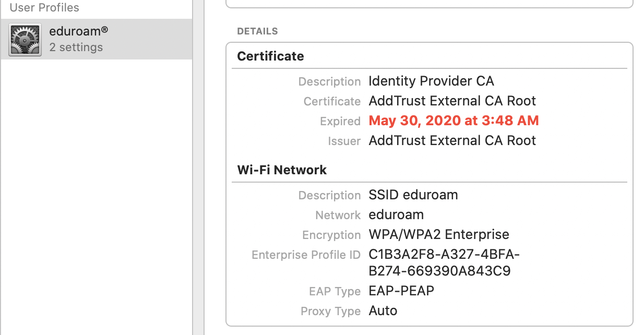The image size is (644, 335).
Task: Click the WPA/WPA2 Enterprise encryption value
Action: (x=439, y=235)
